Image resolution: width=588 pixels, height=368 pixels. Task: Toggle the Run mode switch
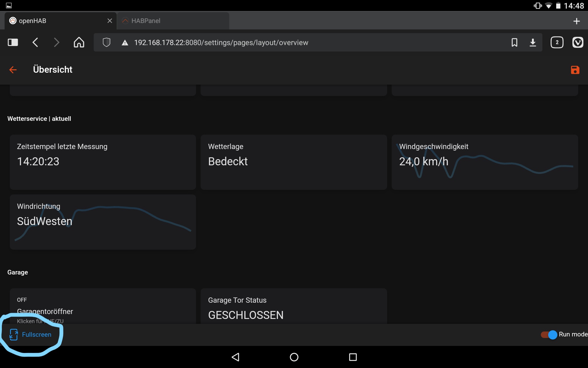point(549,335)
